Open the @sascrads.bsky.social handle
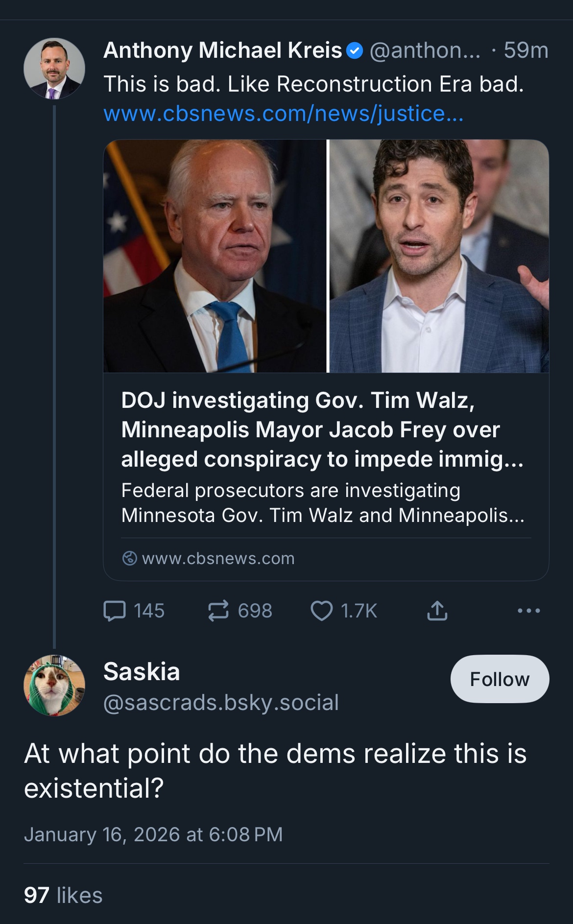 click(221, 703)
